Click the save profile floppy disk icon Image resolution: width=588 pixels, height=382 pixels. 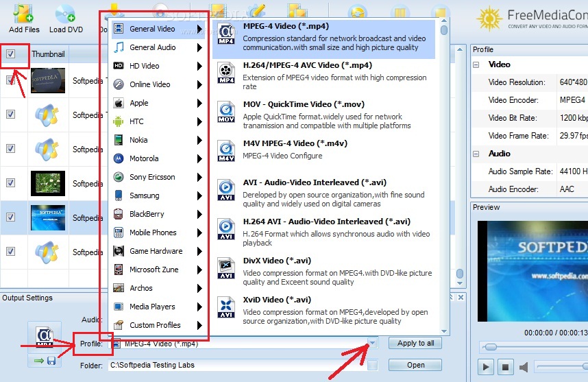[x=51, y=361]
